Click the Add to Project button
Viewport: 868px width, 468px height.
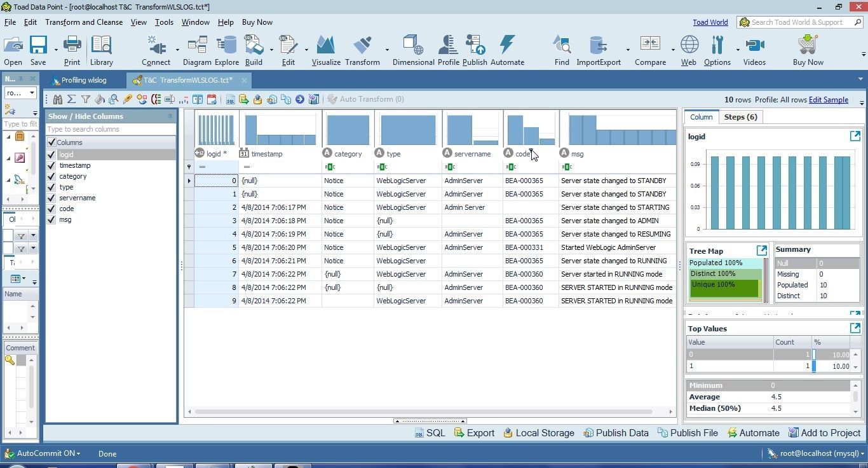click(824, 433)
